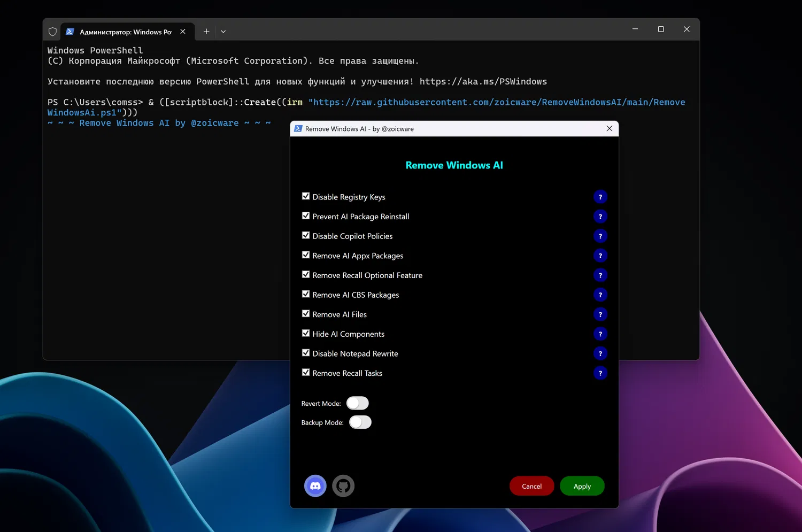Open help for Remove AI Files
Viewport: 802px width, 532px height.
point(600,315)
